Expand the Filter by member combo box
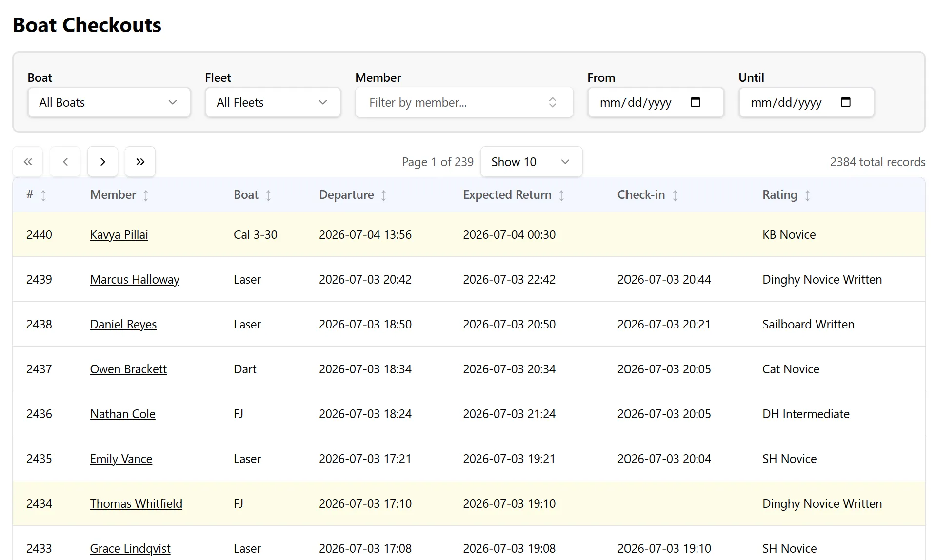 tap(464, 102)
